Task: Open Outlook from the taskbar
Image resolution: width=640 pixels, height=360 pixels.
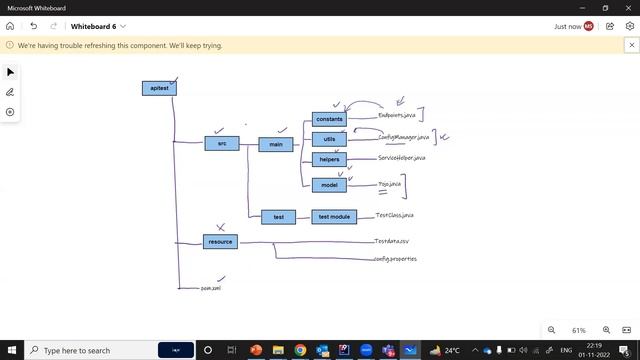Action: pyautogui.click(x=322, y=350)
